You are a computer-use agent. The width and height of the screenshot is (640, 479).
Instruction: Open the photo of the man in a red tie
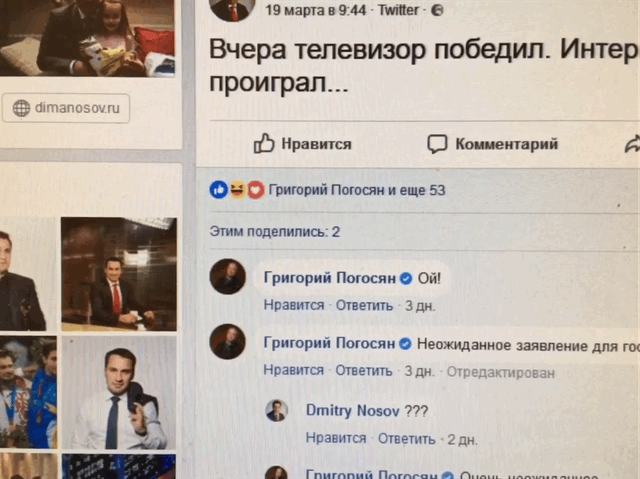click(x=119, y=274)
